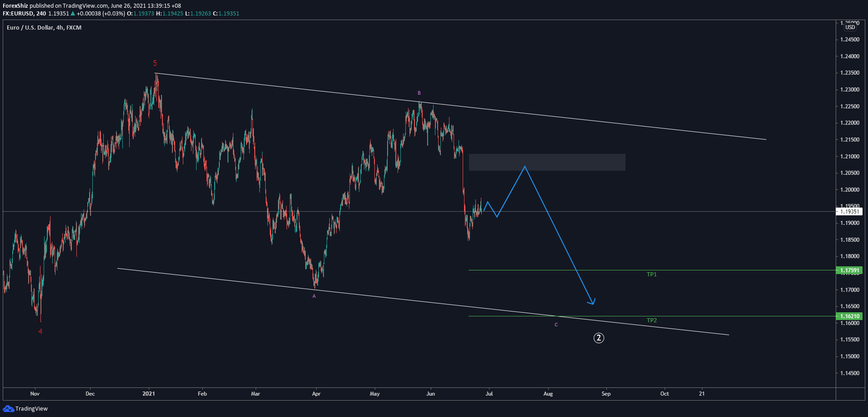Click the 2021 label on time axis
Image resolution: width=868 pixels, height=417 pixels.
coord(149,394)
